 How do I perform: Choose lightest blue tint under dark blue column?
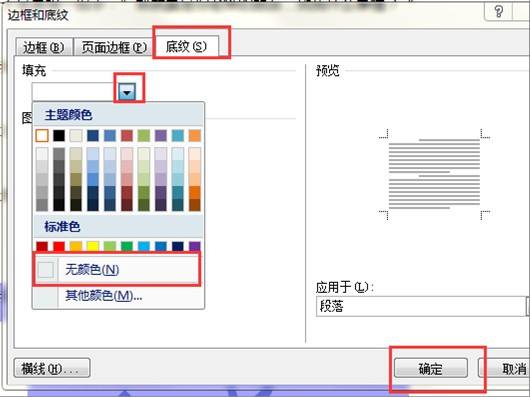coord(93,154)
